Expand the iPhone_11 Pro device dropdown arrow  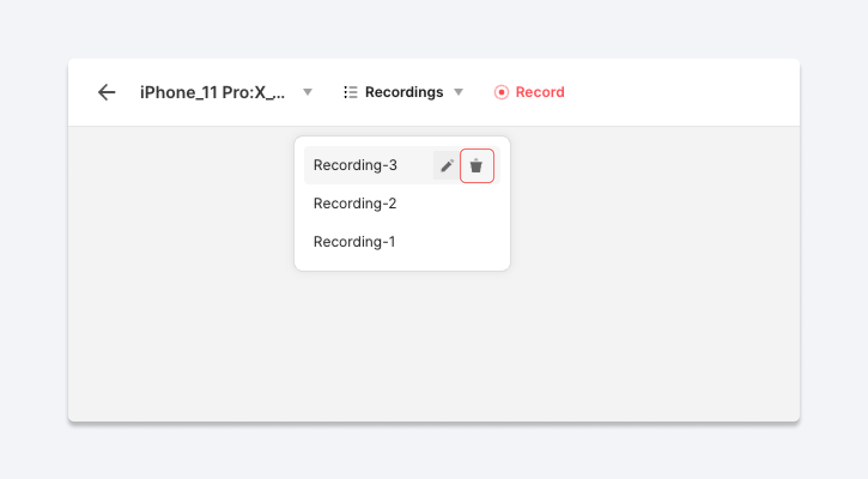click(x=307, y=92)
